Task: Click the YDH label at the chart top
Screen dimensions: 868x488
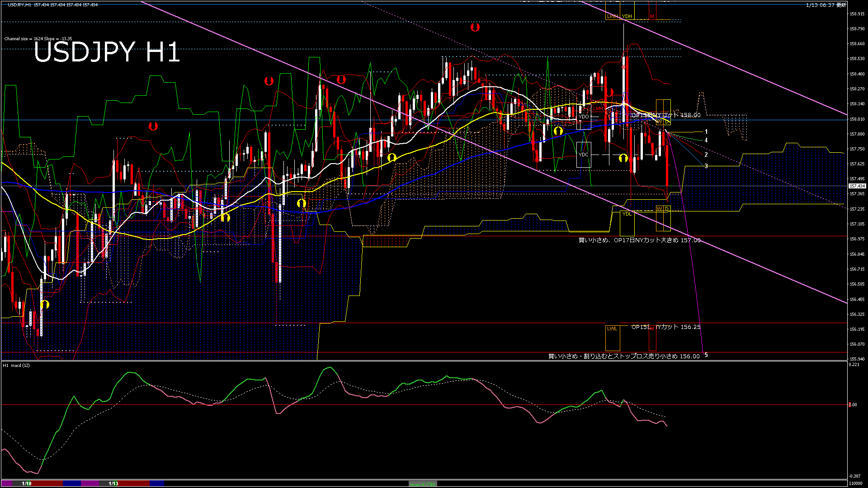Action: pos(627,16)
